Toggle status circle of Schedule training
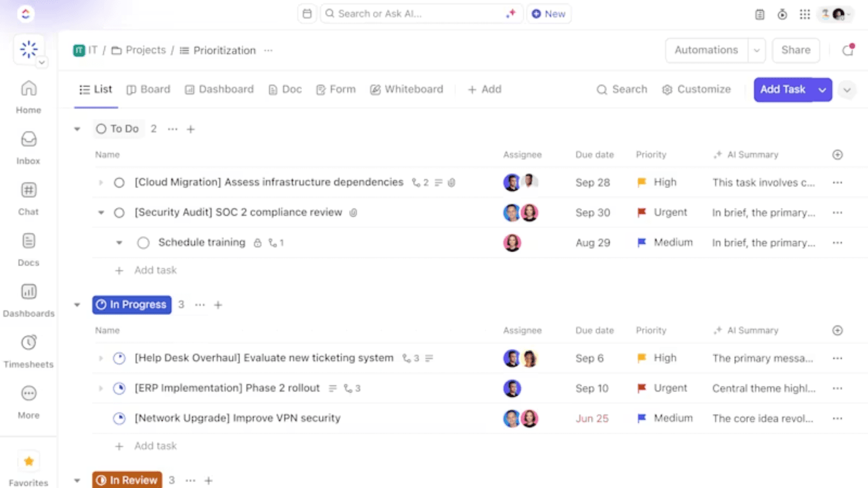The width and height of the screenshot is (868, 488). coord(143,243)
